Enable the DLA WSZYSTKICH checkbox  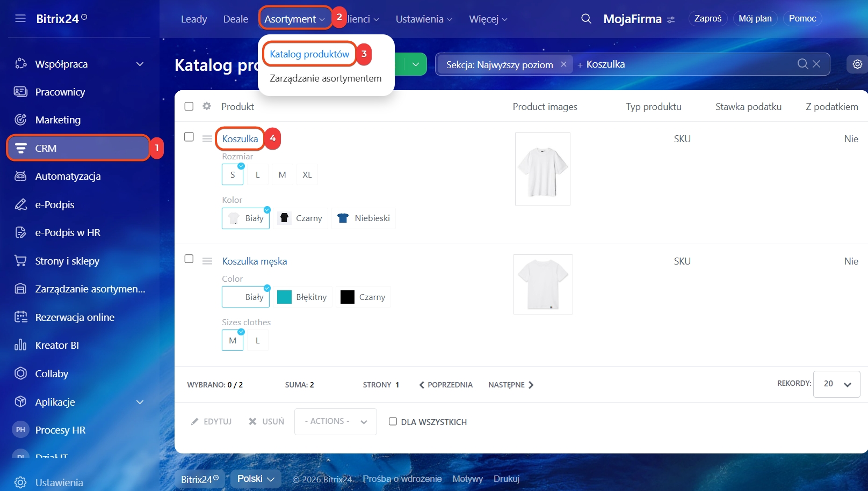(393, 421)
